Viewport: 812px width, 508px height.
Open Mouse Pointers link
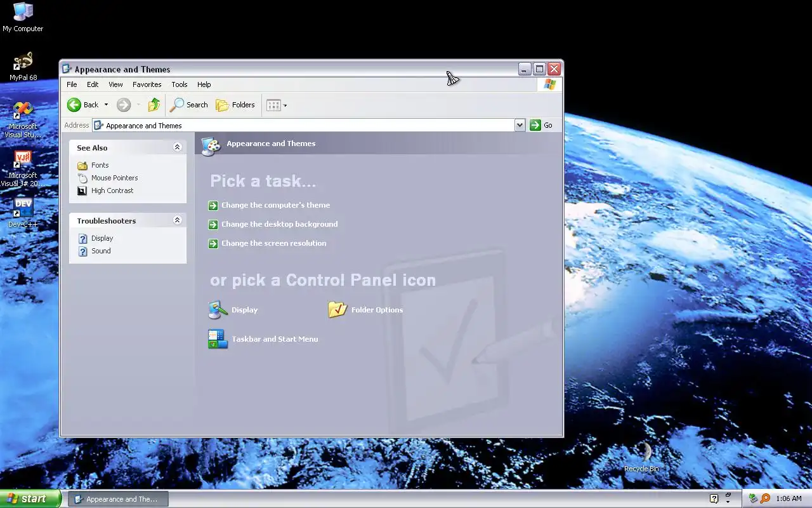click(114, 178)
